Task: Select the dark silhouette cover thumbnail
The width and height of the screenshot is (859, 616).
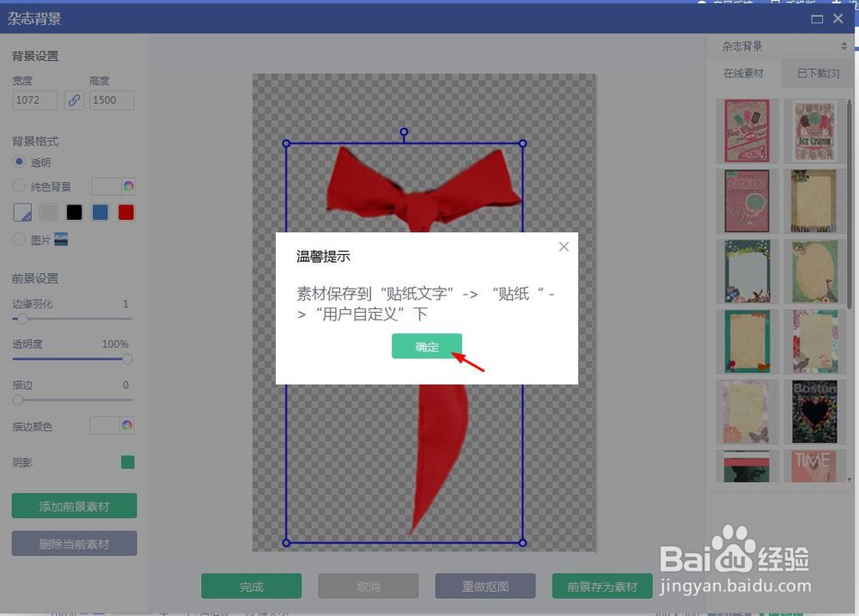Action: tap(747, 467)
